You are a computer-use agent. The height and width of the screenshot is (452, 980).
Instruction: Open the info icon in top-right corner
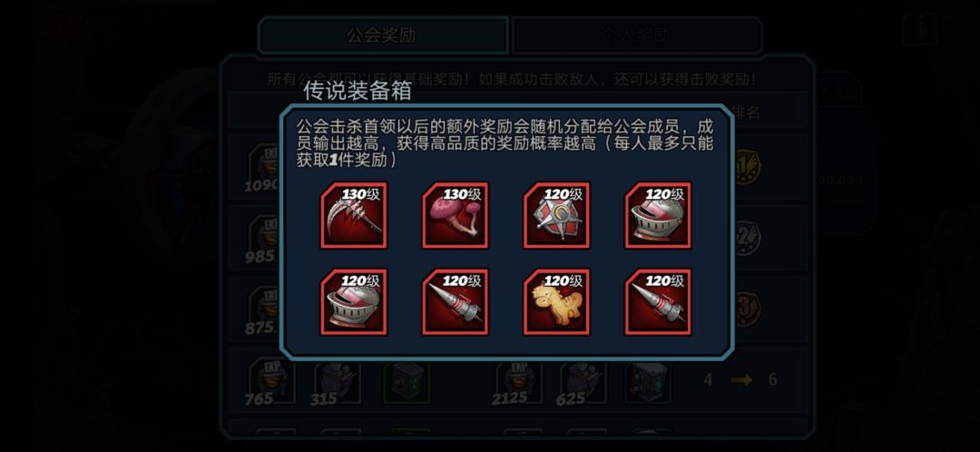(x=919, y=28)
